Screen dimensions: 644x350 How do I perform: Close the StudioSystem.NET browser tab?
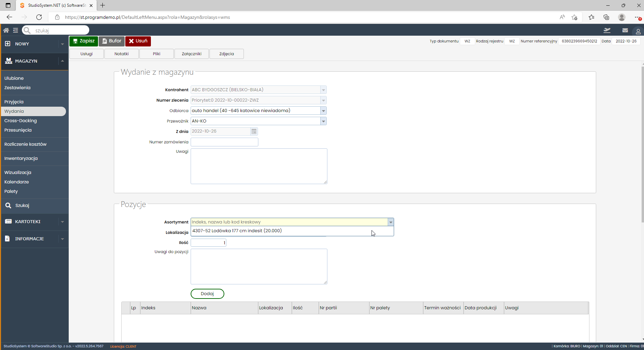click(x=91, y=5)
